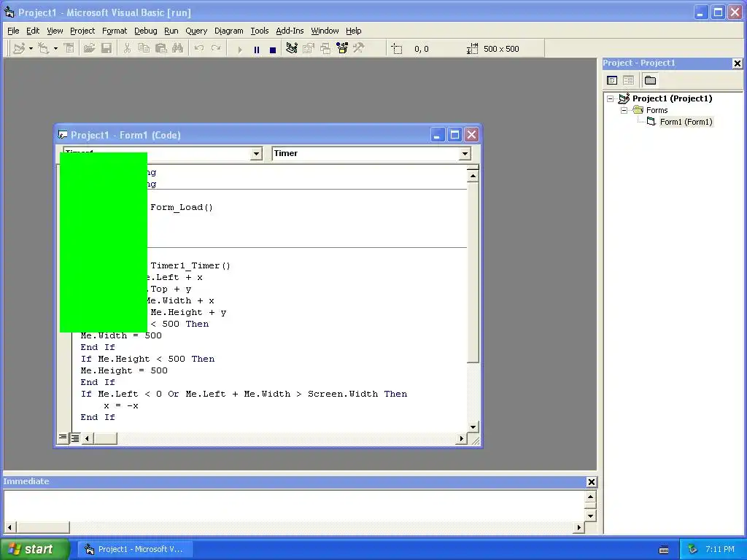Click the size indicator icon beside 500 x 500
Screen dimensions: 747x560
tap(472, 49)
